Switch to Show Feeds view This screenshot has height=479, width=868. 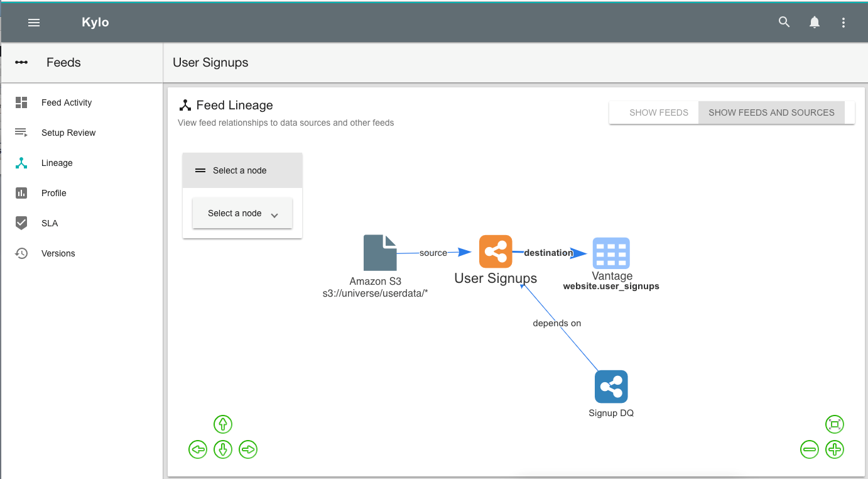coord(658,113)
